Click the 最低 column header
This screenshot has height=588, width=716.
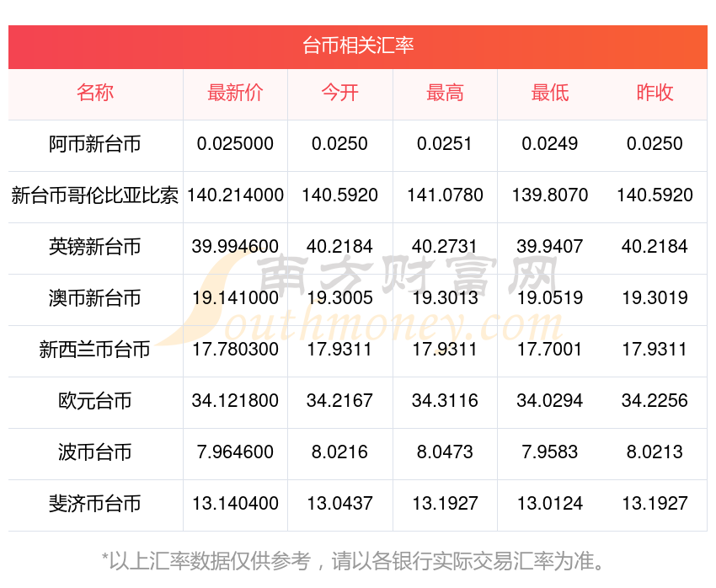click(x=550, y=93)
